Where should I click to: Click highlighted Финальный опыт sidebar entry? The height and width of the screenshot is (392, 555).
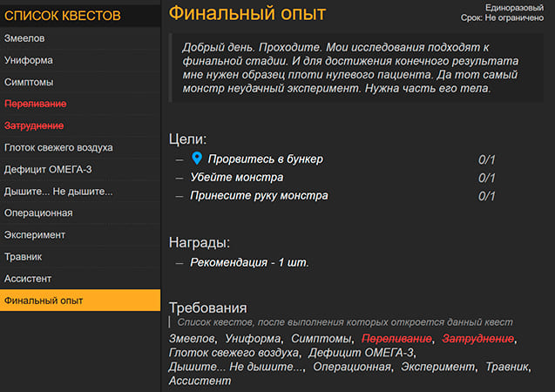click(x=44, y=301)
